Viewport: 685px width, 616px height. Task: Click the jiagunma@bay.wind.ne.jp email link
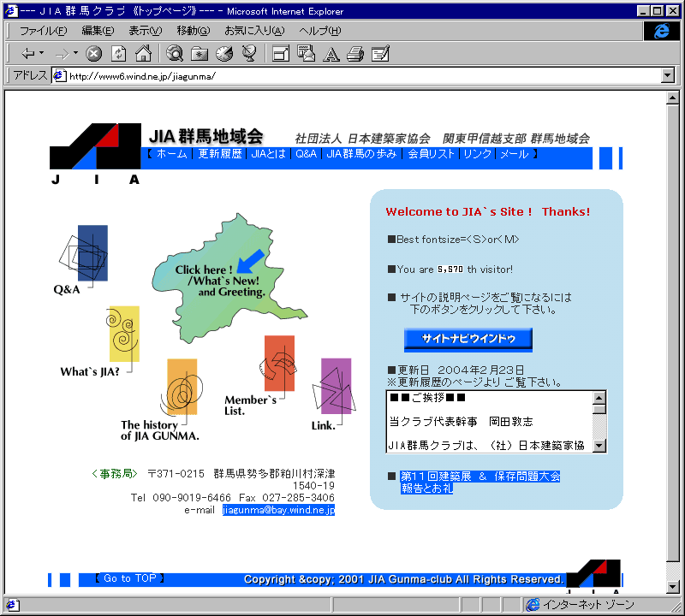278,510
